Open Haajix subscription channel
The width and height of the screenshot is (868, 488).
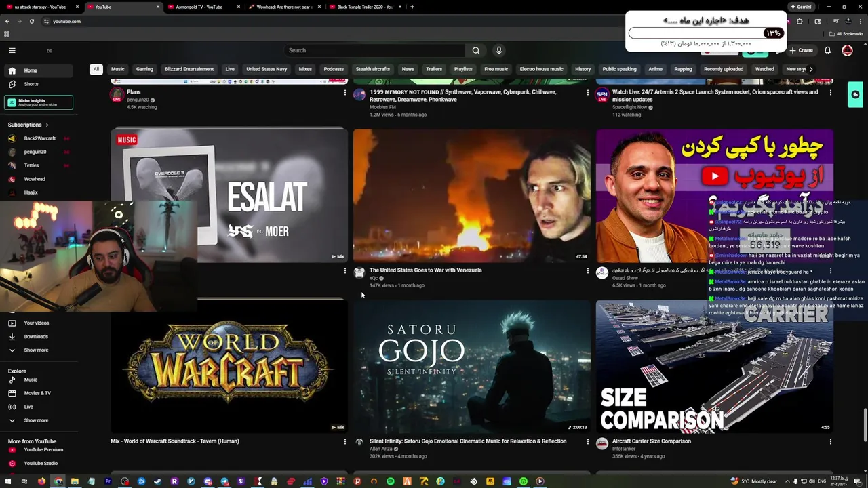(x=39, y=192)
